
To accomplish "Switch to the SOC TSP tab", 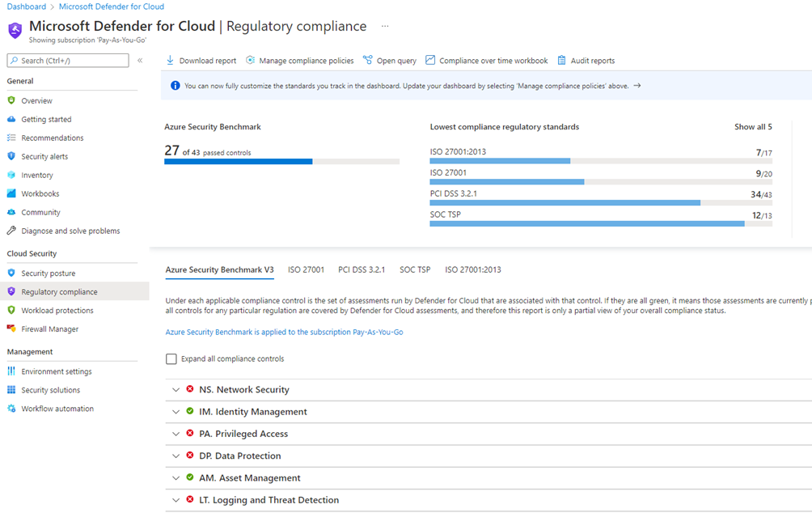I will pos(415,269).
